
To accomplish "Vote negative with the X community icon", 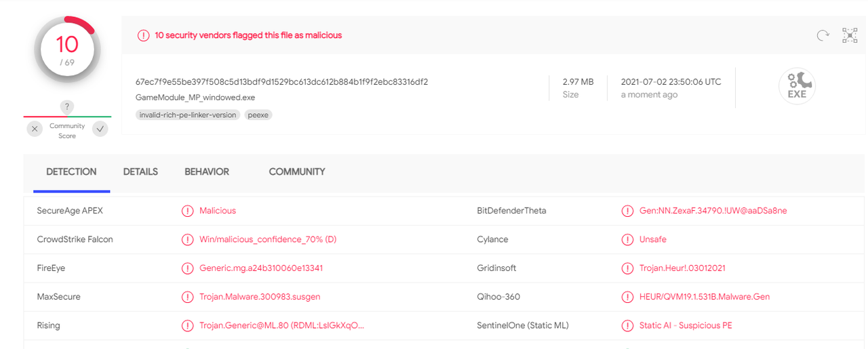I will pos(35,128).
